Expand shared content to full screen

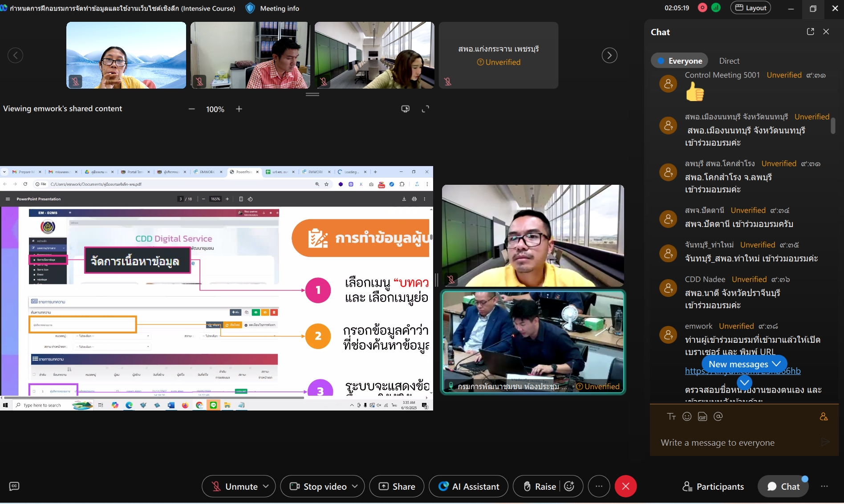426,109
